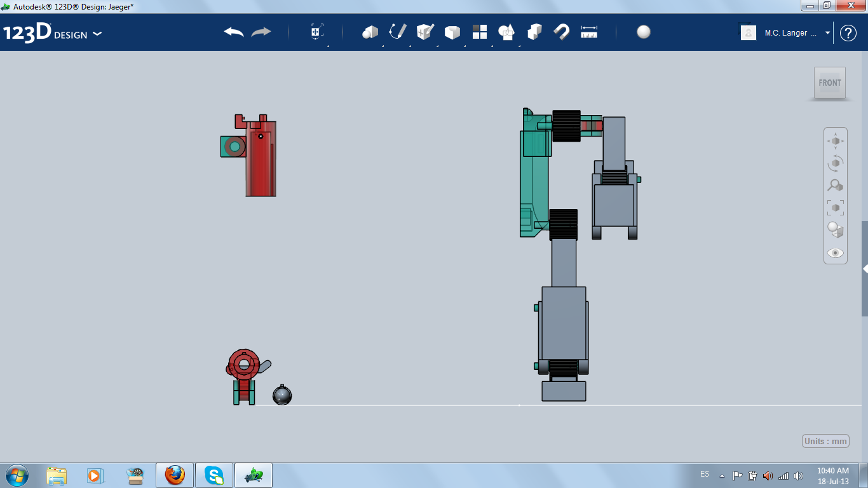Select the Pan navigation tool
Viewport: 868px width, 488px height.
(x=836, y=141)
